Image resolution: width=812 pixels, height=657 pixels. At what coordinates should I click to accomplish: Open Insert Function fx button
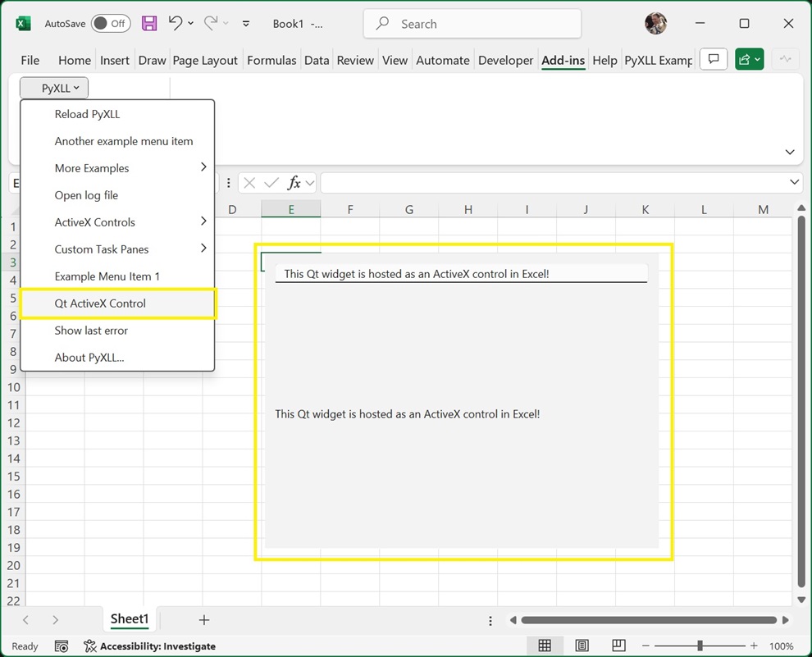coord(294,183)
